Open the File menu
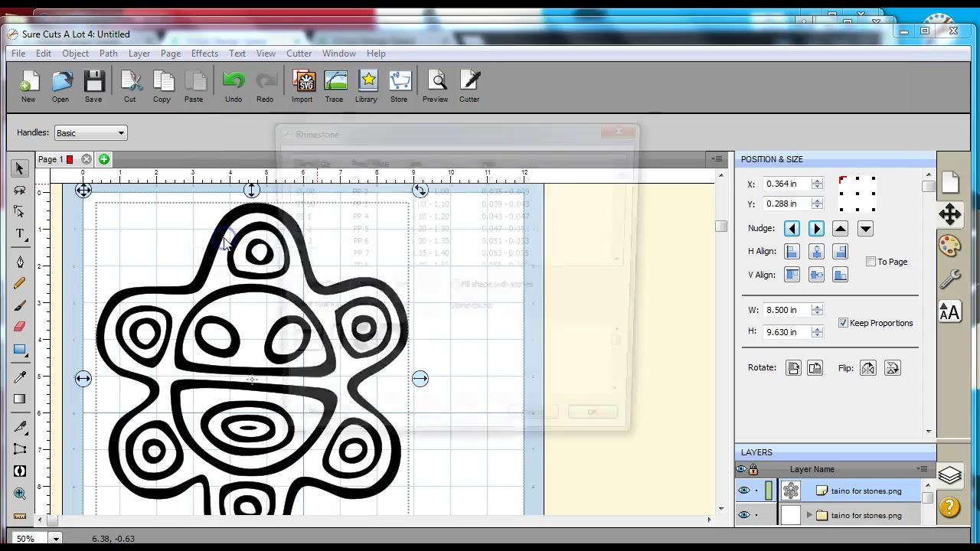This screenshot has height=551, width=980. pyautogui.click(x=18, y=54)
